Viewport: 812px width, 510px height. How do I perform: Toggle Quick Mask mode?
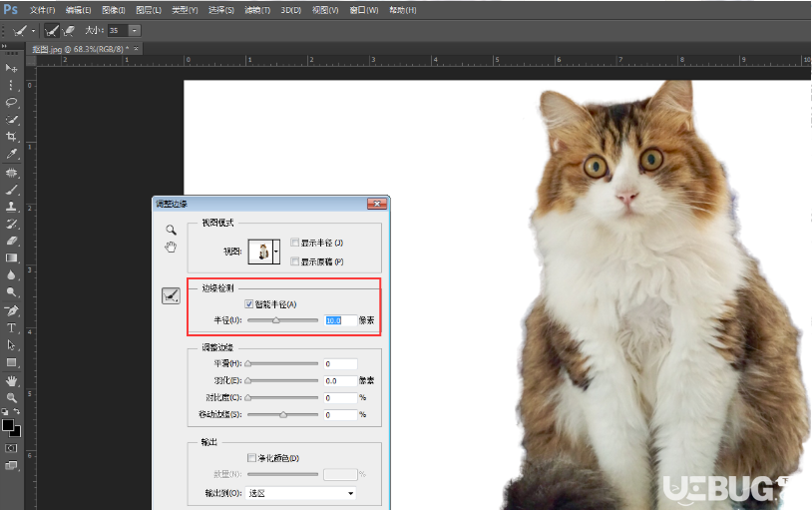coord(11,448)
